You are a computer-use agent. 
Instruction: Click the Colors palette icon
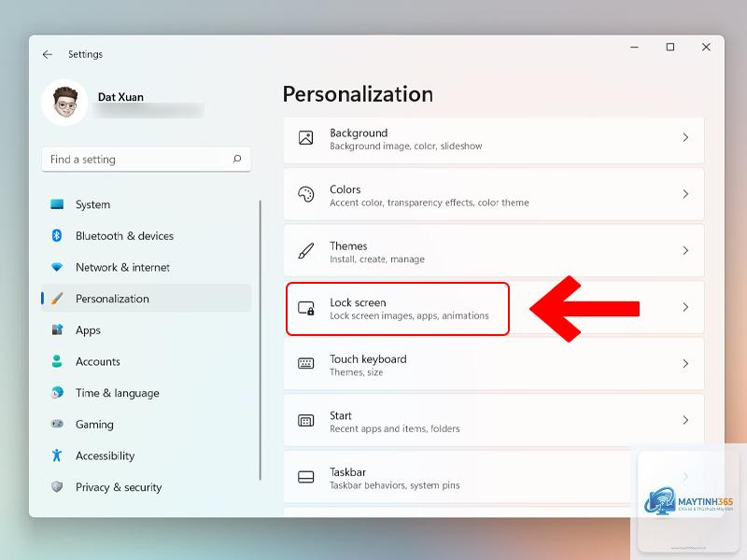point(306,194)
